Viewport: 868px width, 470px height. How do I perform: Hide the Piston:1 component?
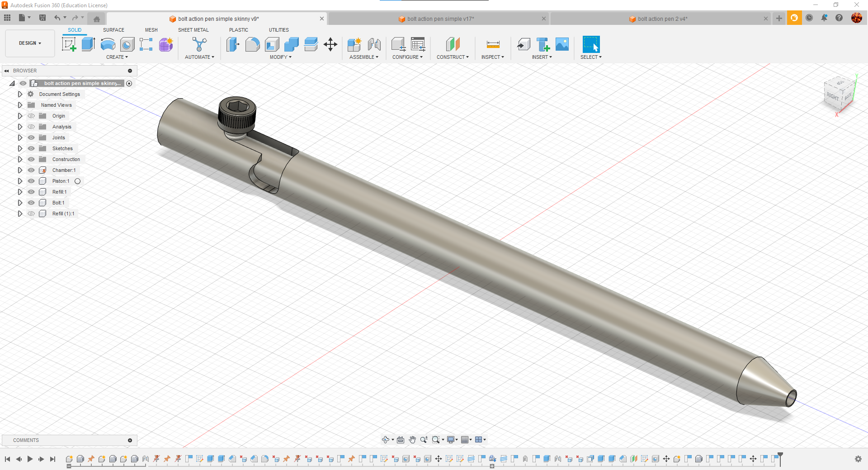pos(31,181)
